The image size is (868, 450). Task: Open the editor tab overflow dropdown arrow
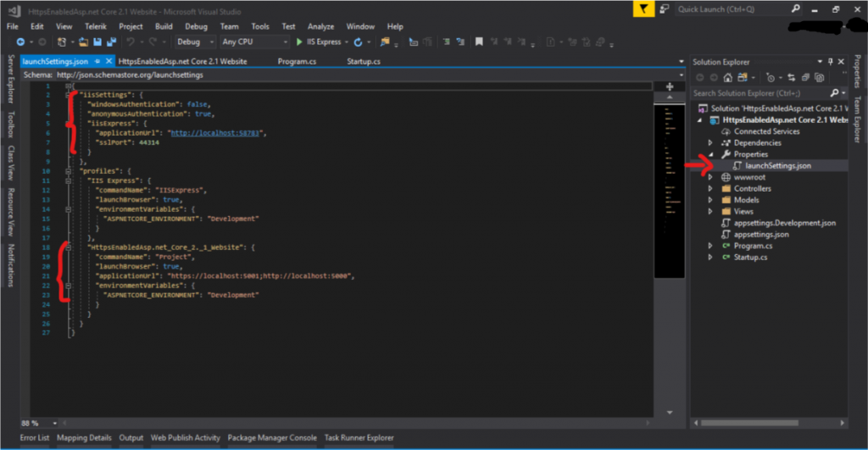point(681,61)
